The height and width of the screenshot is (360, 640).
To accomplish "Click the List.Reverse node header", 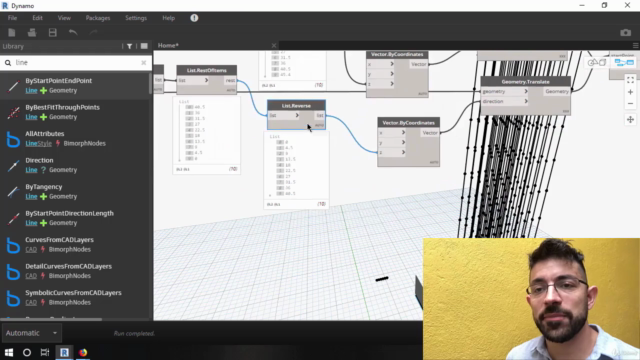I will point(296,106).
